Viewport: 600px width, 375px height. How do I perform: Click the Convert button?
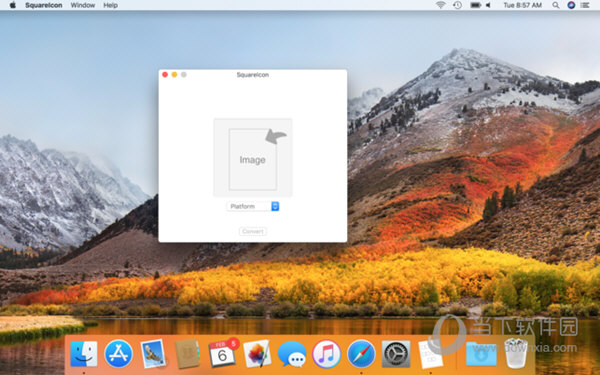click(253, 231)
